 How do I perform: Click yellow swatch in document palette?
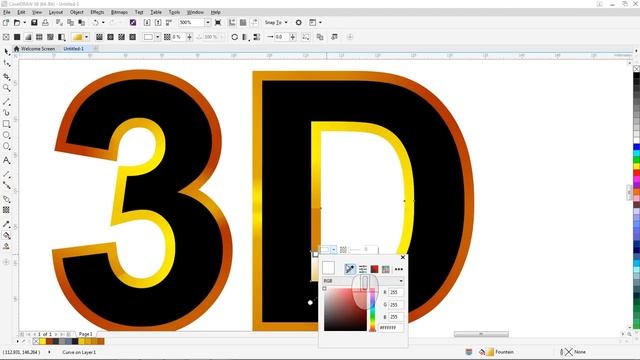pyautogui.click(x=42, y=341)
